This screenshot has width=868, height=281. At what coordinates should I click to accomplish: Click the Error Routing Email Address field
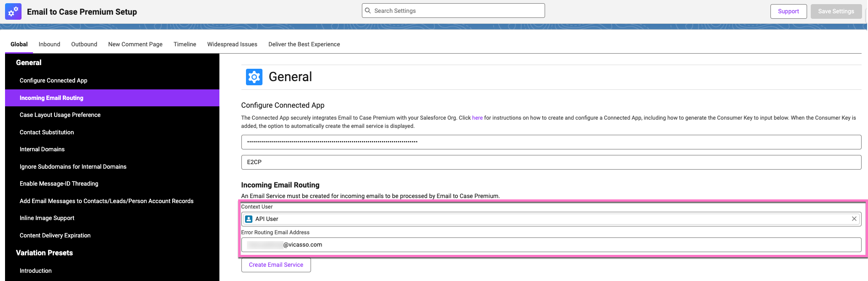click(551, 245)
